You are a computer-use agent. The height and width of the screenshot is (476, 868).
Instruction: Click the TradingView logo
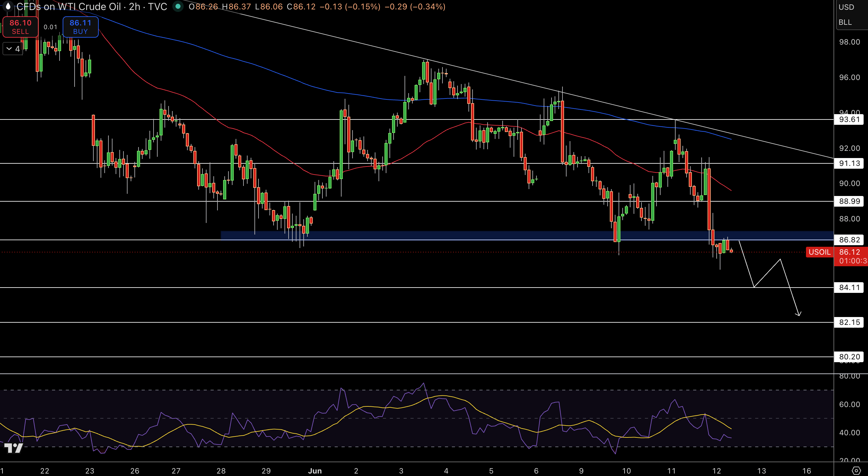(13, 448)
